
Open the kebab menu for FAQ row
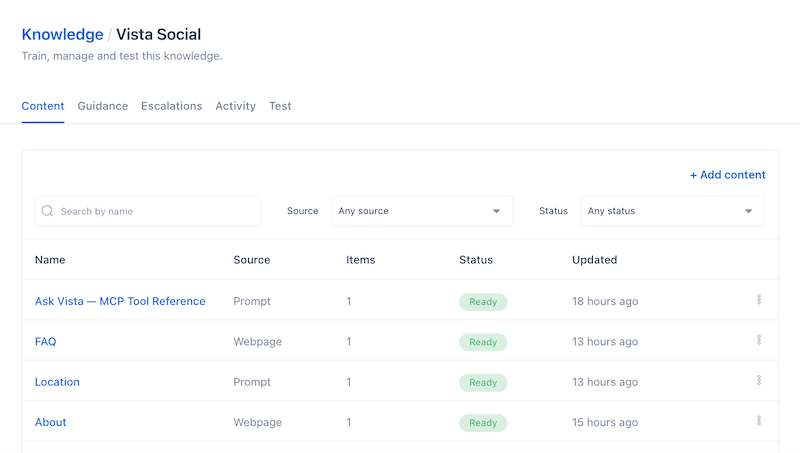click(x=759, y=340)
